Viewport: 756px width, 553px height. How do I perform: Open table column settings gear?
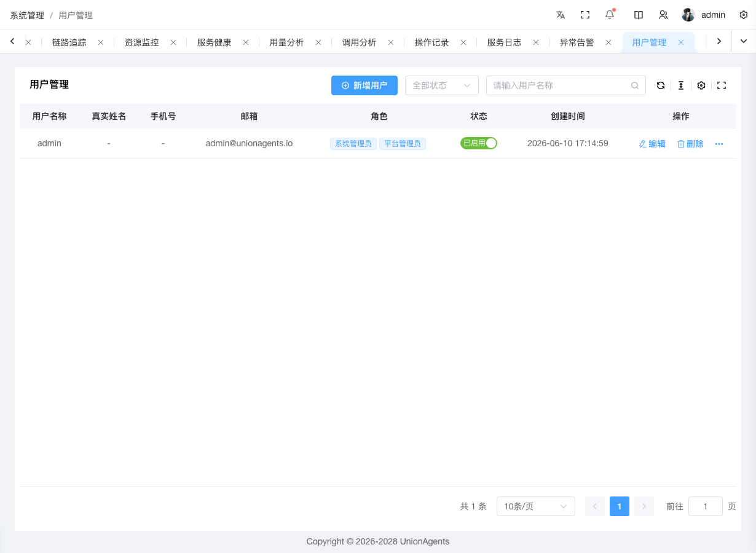(701, 85)
